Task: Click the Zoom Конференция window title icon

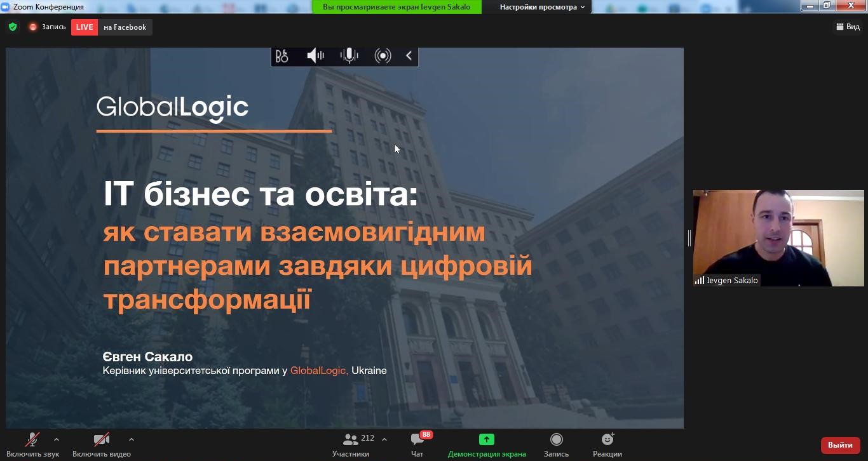Action: click(x=6, y=6)
